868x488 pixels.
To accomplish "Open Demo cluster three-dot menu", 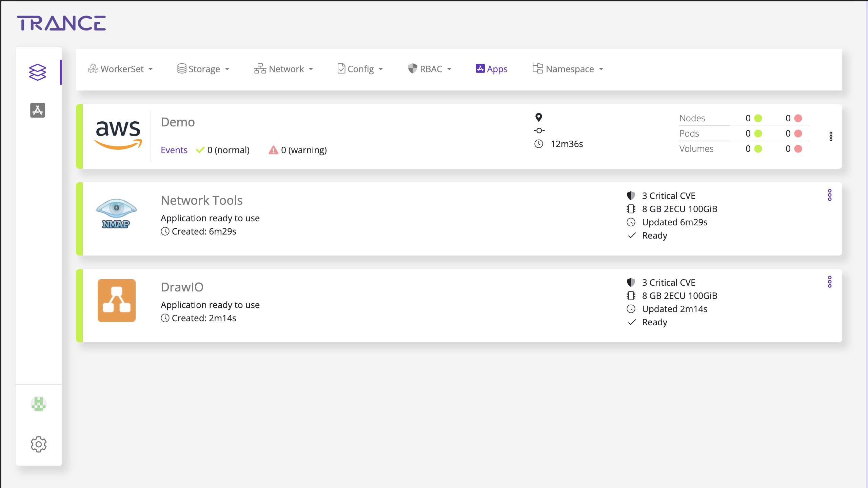I will click(x=831, y=136).
